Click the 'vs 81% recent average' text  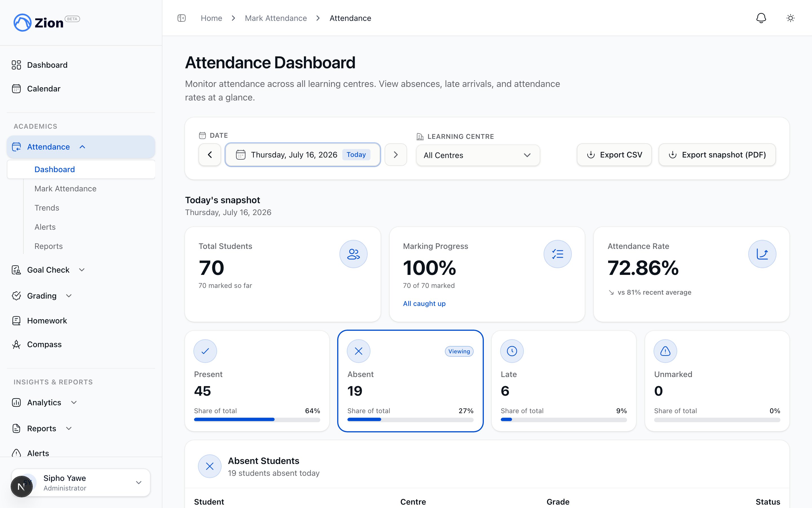(x=654, y=292)
